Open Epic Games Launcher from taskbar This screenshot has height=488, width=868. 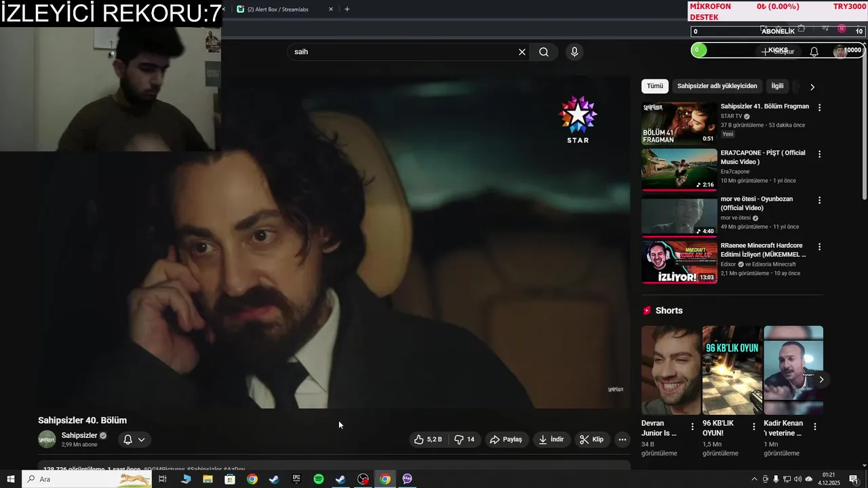(x=296, y=479)
